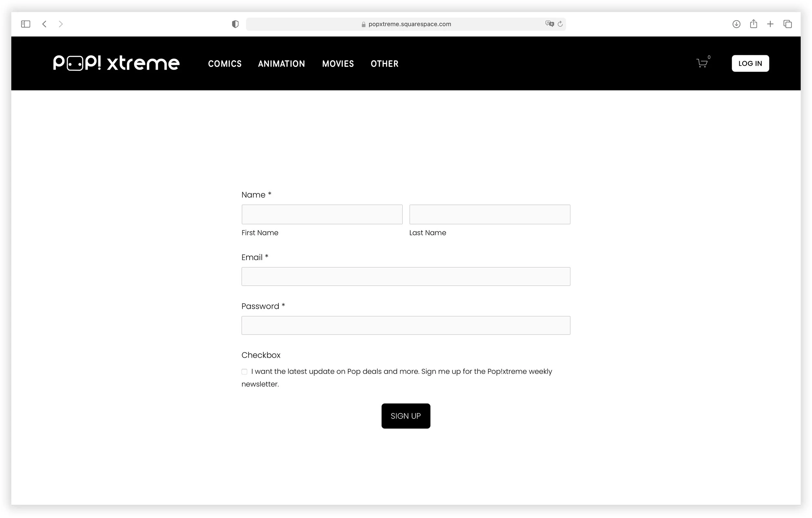812x518 pixels.
Task: Reload the page with refresh icon
Action: (x=560, y=24)
